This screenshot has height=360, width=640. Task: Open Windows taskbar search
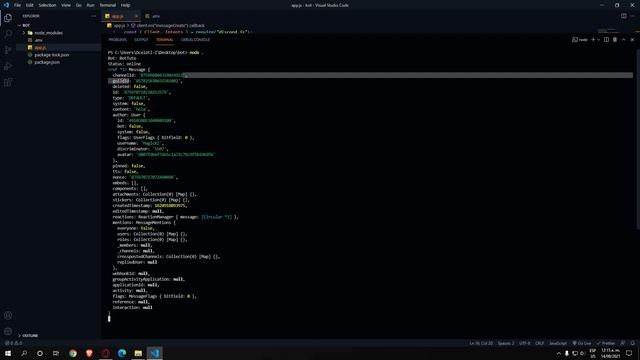[x=24, y=353]
